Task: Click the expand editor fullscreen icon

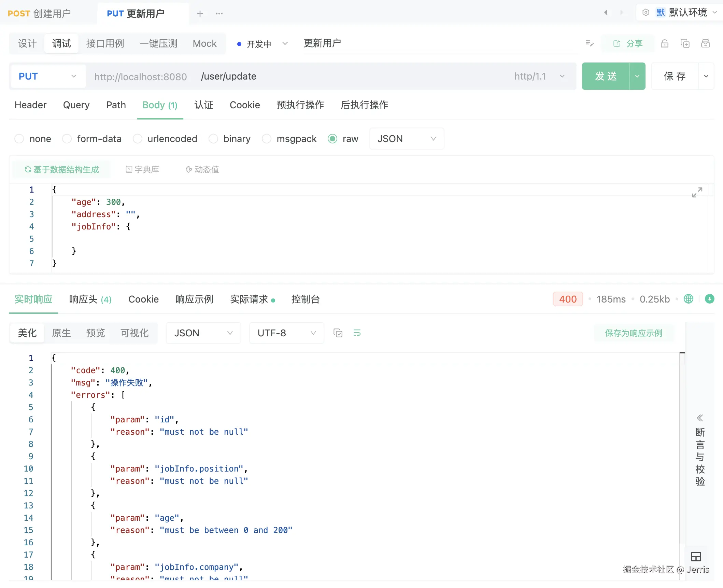Action: [697, 192]
